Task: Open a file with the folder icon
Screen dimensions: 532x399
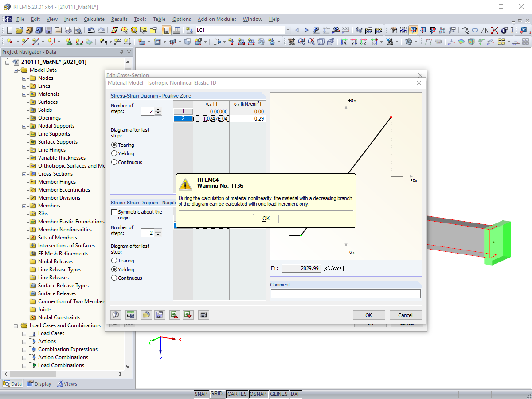Action: (19, 31)
